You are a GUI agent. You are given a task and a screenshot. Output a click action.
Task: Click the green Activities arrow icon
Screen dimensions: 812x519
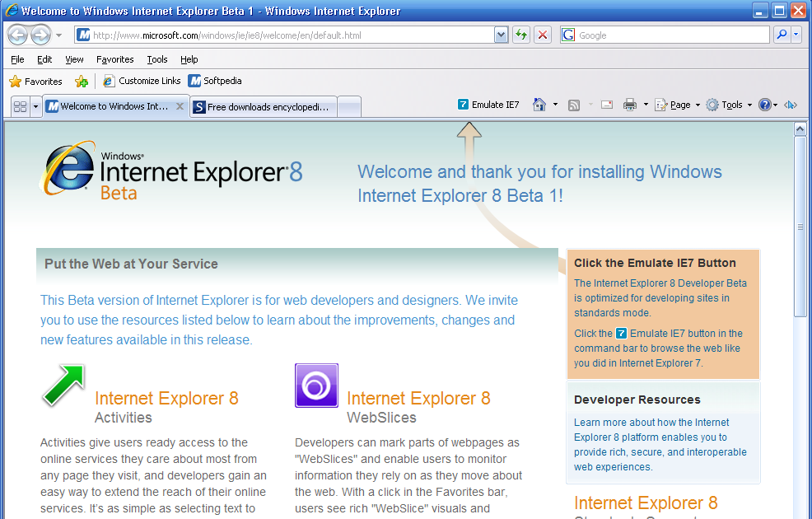pyautogui.click(x=63, y=386)
